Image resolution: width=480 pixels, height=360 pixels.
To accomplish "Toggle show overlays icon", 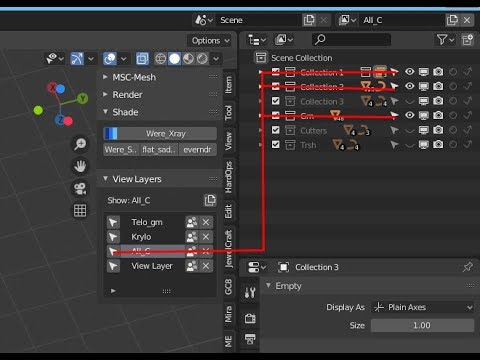I will pos(110,59).
